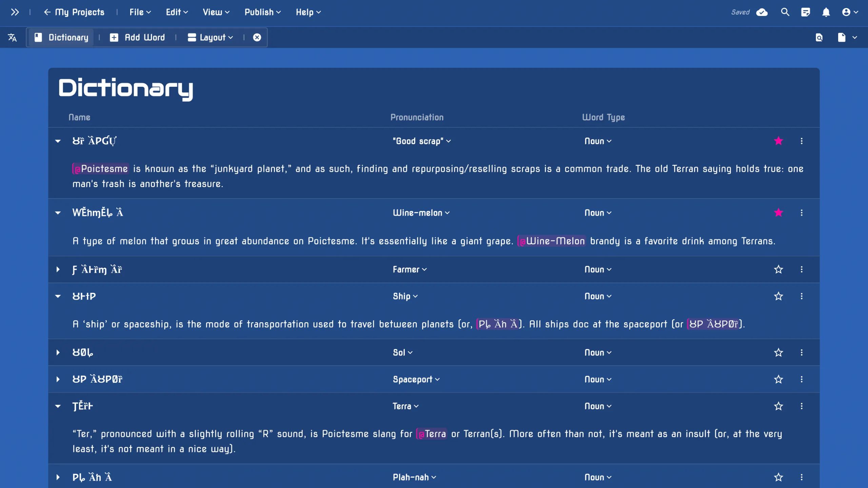
Task: Open the Terra pronunciation dropdown
Action: click(406, 406)
